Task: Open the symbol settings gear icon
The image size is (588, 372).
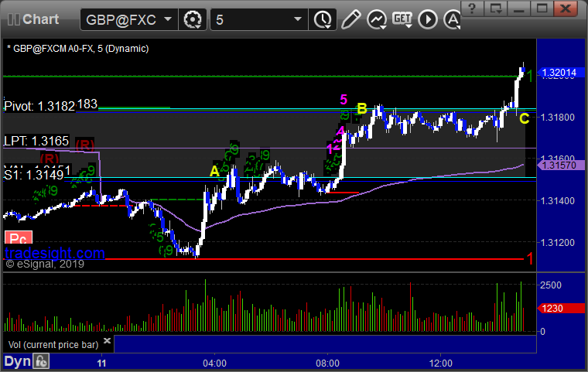Action: [x=193, y=19]
